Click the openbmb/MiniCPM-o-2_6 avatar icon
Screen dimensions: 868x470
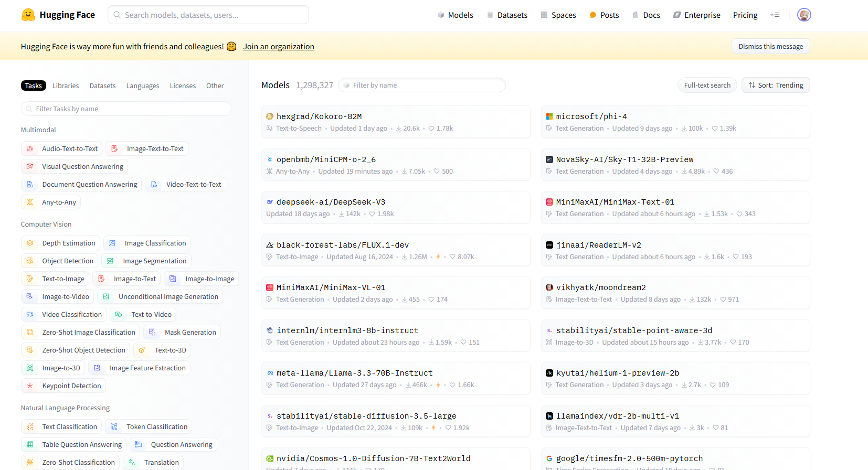pos(270,159)
